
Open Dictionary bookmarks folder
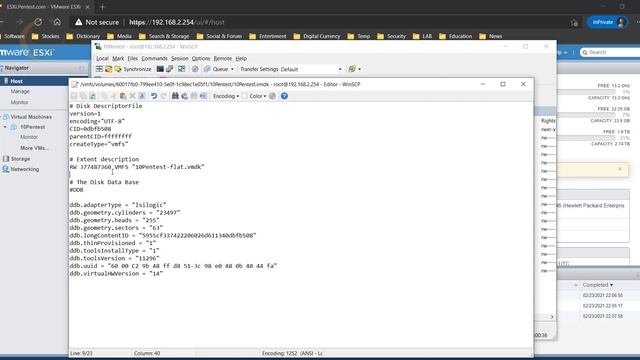pos(83,36)
